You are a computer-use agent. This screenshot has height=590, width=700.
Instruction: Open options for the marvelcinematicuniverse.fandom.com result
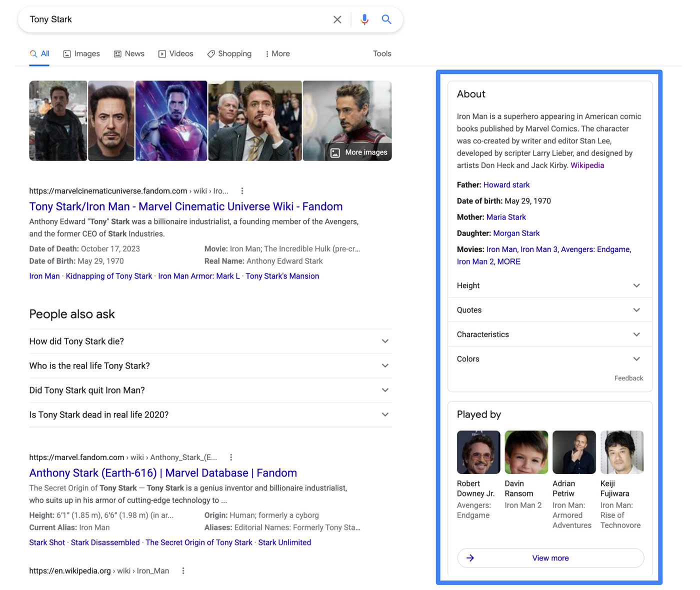(x=242, y=191)
